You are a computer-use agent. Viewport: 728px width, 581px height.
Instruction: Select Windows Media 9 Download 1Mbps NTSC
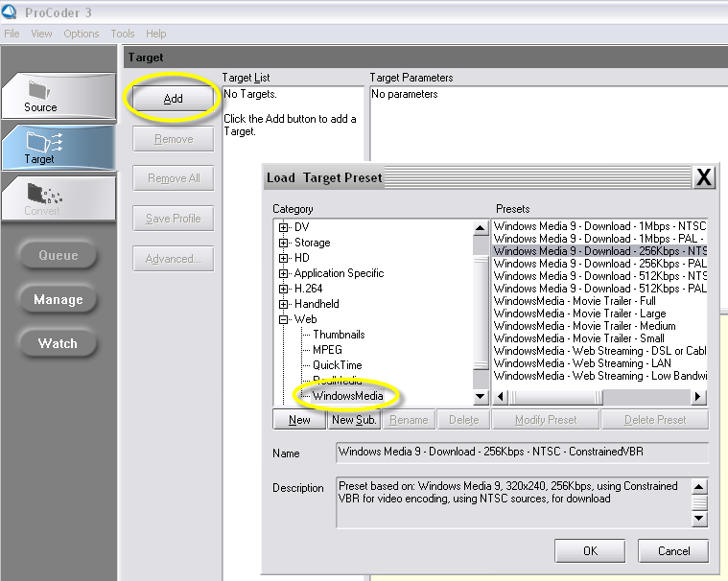click(599, 226)
